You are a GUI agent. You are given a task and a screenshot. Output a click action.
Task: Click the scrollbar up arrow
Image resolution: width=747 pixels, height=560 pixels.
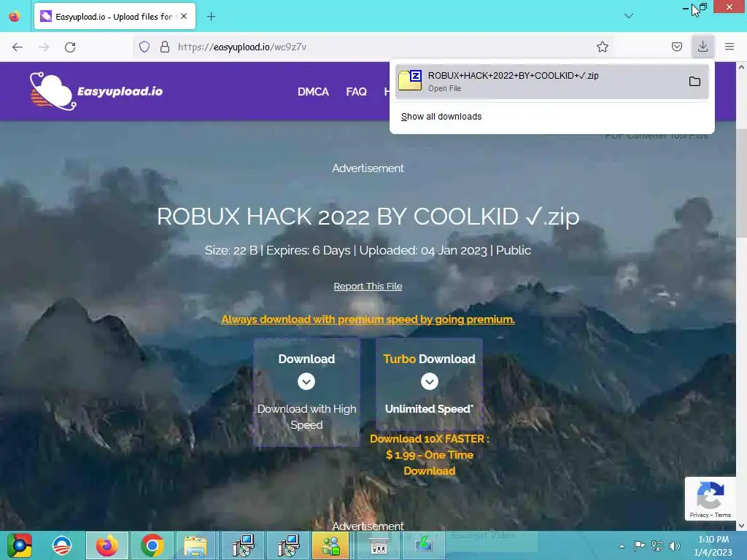click(x=741, y=67)
